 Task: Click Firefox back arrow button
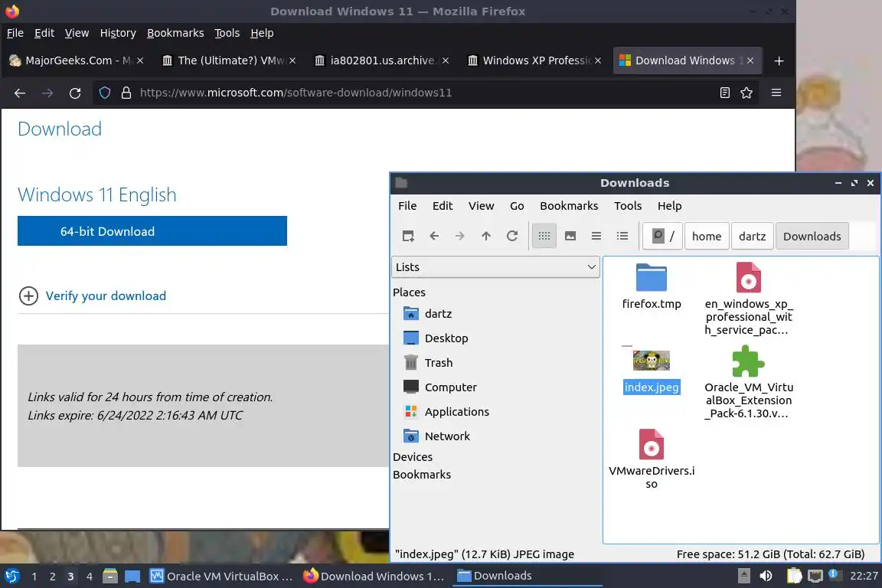point(20,93)
